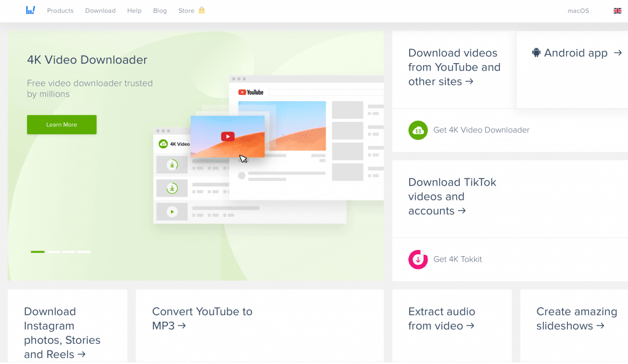628x364 pixels.
Task: Open Create amazing slideshows
Action: coord(576,319)
